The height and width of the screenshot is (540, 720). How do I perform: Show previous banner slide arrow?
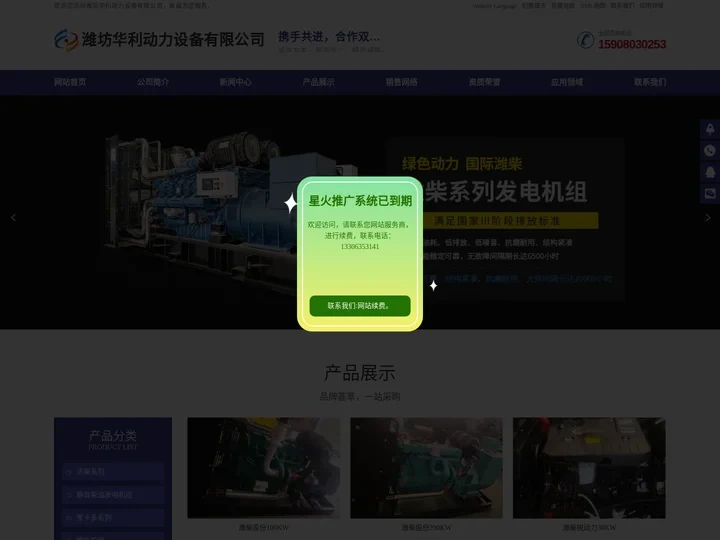(x=13, y=218)
